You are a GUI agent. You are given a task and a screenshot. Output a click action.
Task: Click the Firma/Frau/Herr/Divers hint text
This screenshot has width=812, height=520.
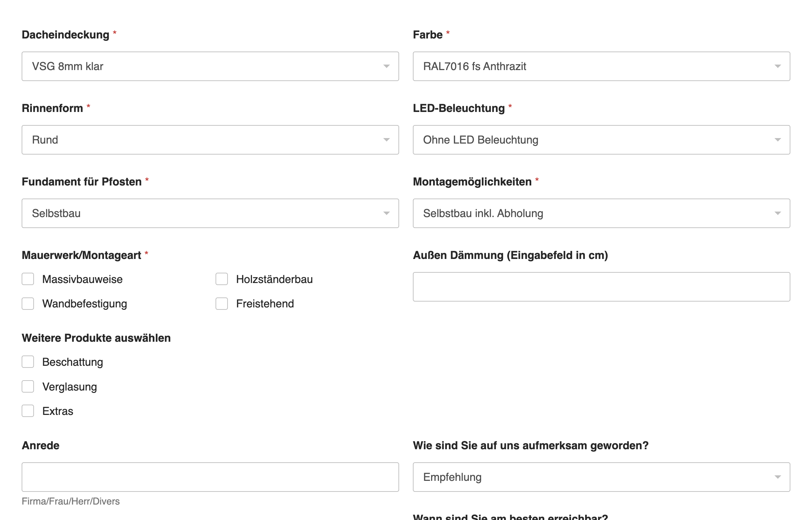[70, 501]
